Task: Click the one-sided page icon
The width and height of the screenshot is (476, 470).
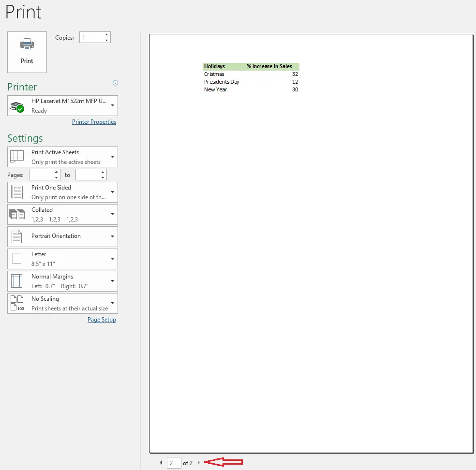Action: (17, 192)
